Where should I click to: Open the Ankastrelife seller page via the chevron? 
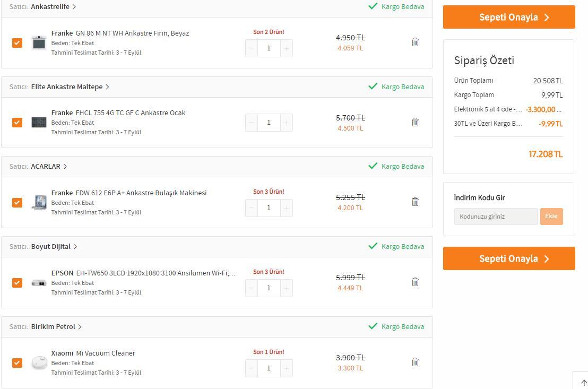74,7
